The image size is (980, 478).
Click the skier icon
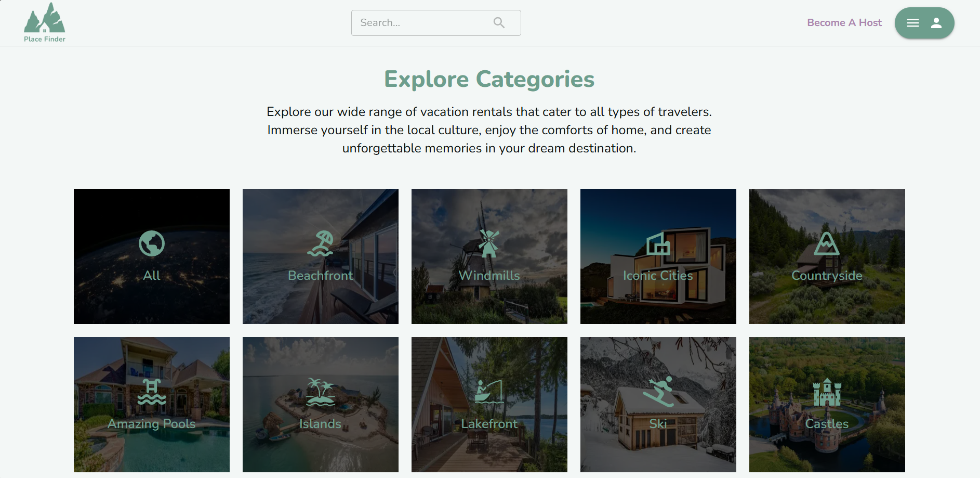[658, 392]
